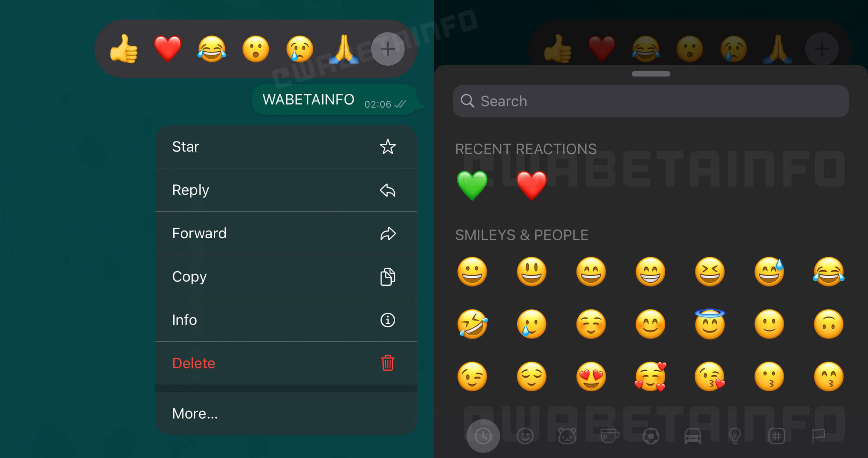Switch to the recent emoji clock tab
This screenshot has height=458, width=868.
point(483,436)
